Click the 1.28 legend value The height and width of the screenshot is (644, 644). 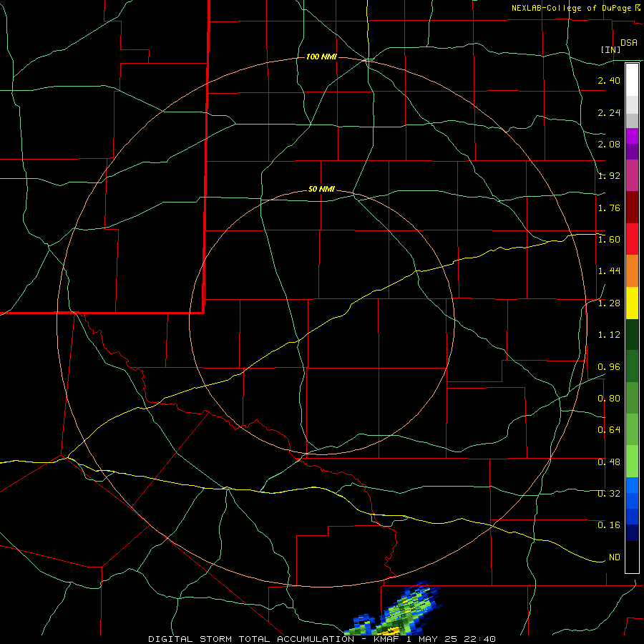click(609, 303)
